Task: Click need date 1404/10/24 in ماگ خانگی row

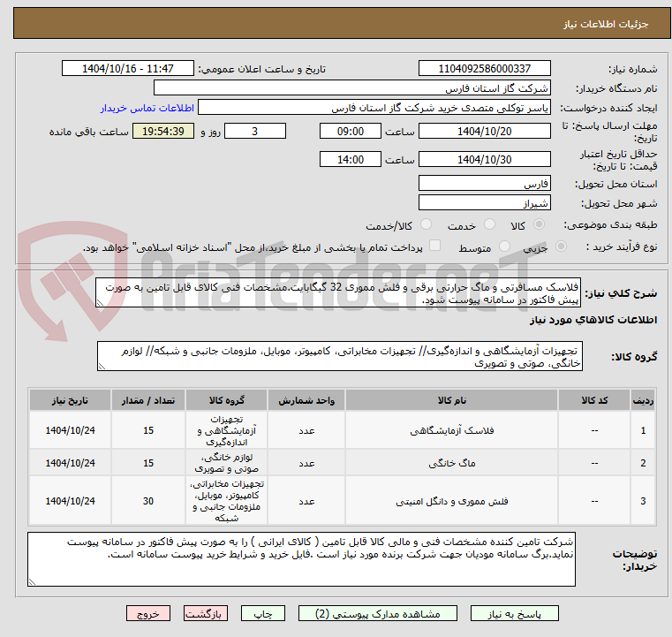Action: 71,463
